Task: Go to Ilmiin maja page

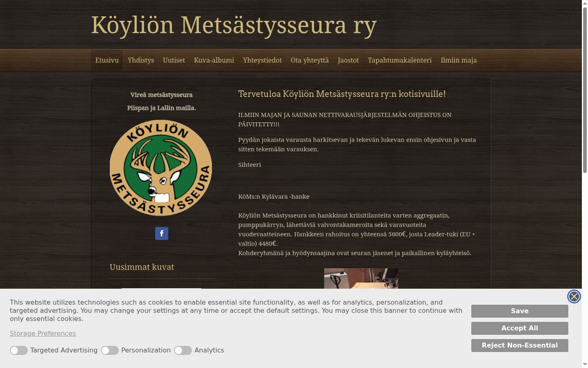Action: [459, 60]
